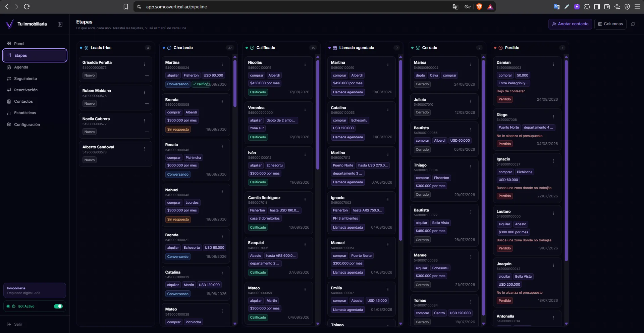Click the Cerrado trophy icon

pos(418,48)
